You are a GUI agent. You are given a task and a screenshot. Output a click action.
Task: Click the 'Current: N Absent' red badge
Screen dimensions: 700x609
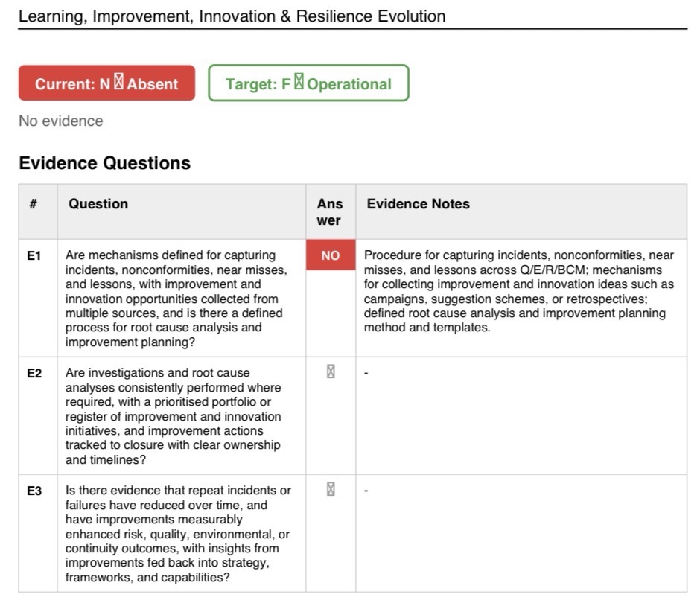[x=106, y=83]
